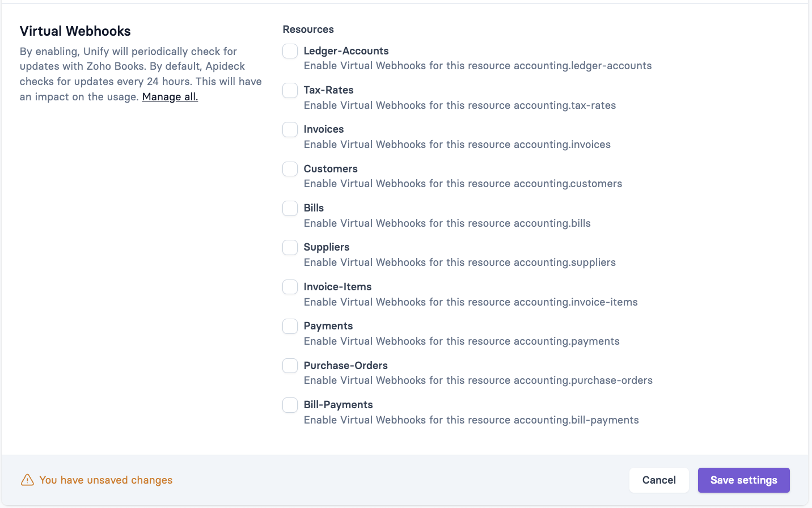Viewport: 812px width, 508px height.
Task: Check the Bill-Payments checkbox
Action: [290, 405]
